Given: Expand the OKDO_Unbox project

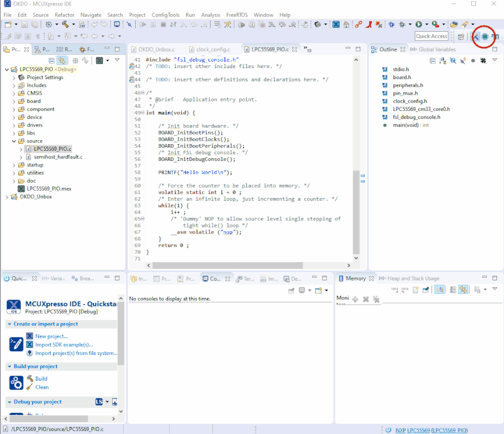Looking at the screenshot, I should click(7, 197).
